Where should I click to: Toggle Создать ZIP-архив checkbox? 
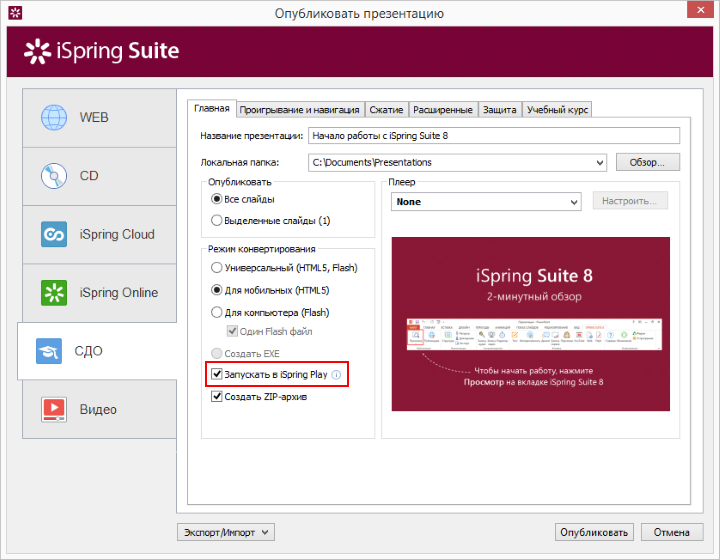pos(216,396)
